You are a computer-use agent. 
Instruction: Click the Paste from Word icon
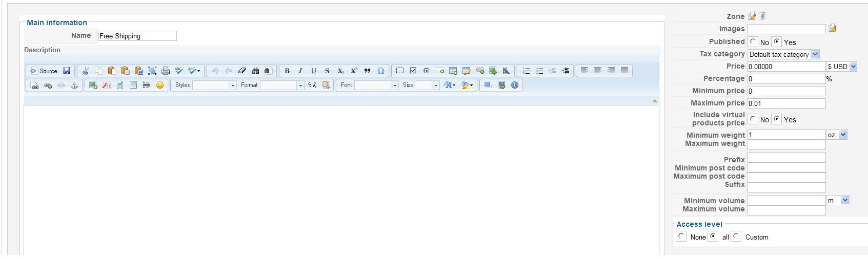pos(139,71)
